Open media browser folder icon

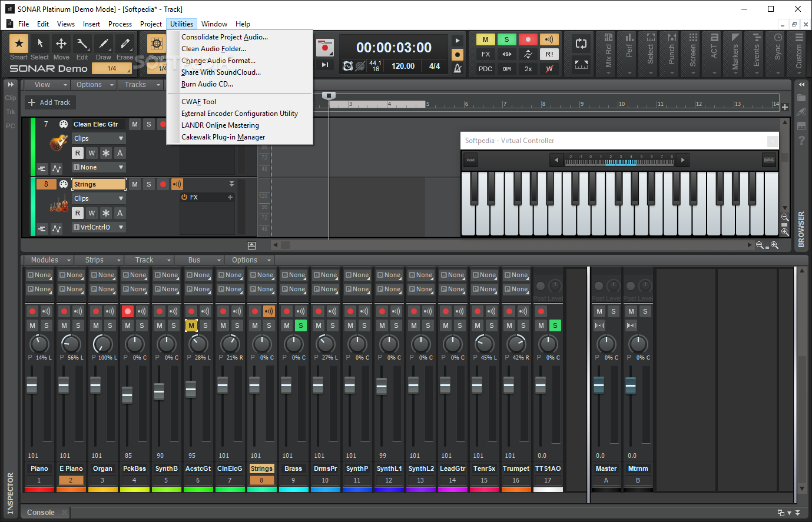pos(801,98)
